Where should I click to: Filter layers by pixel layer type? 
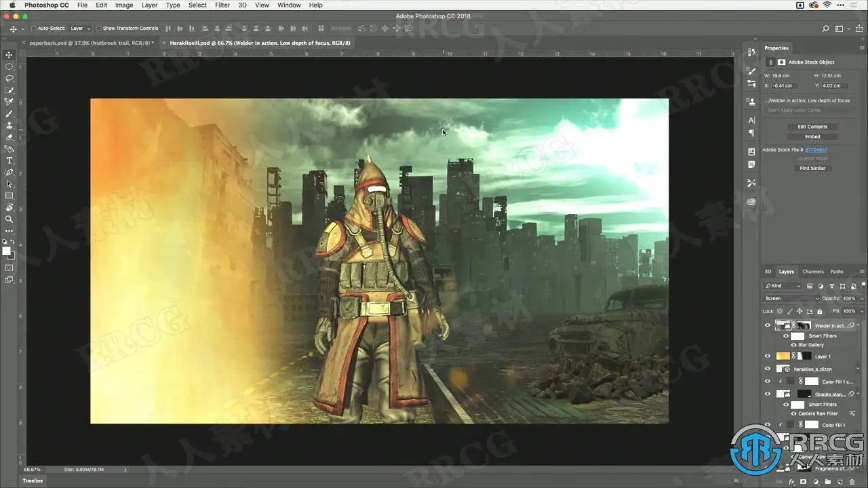pyautogui.click(x=810, y=286)
